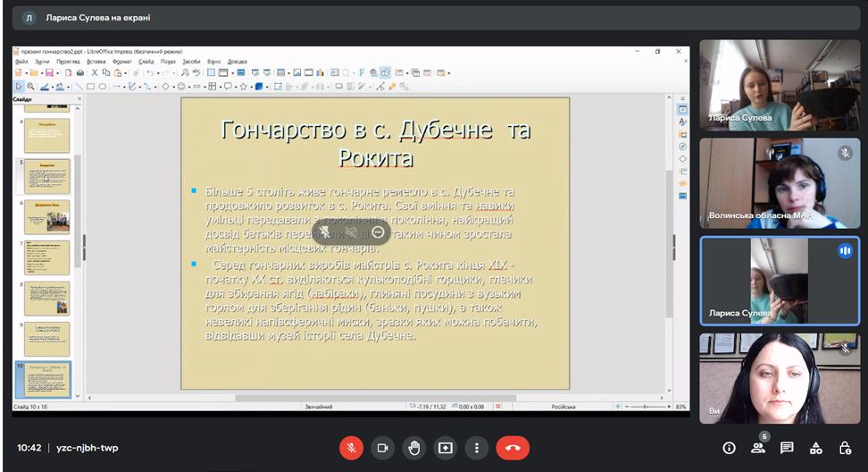This screenshot has height=472, width=868.
Task: Open host controls lock icon
Action: [845, 448]
